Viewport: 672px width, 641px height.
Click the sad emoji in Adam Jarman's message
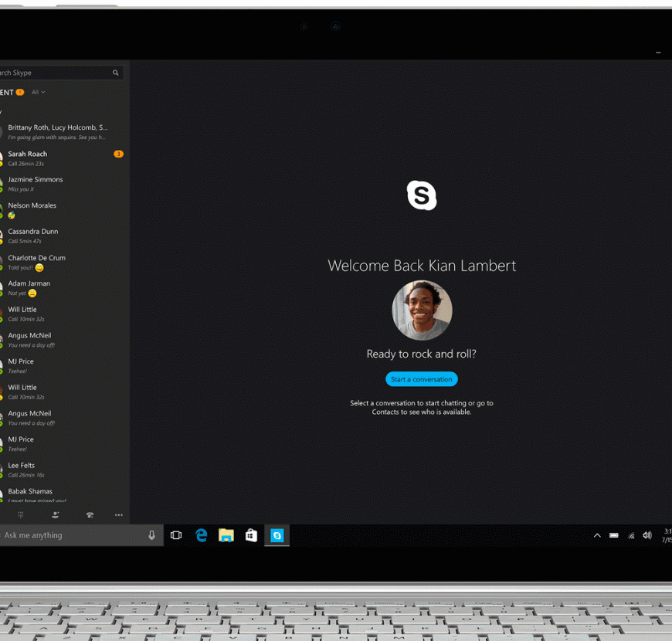click(32, 293)
